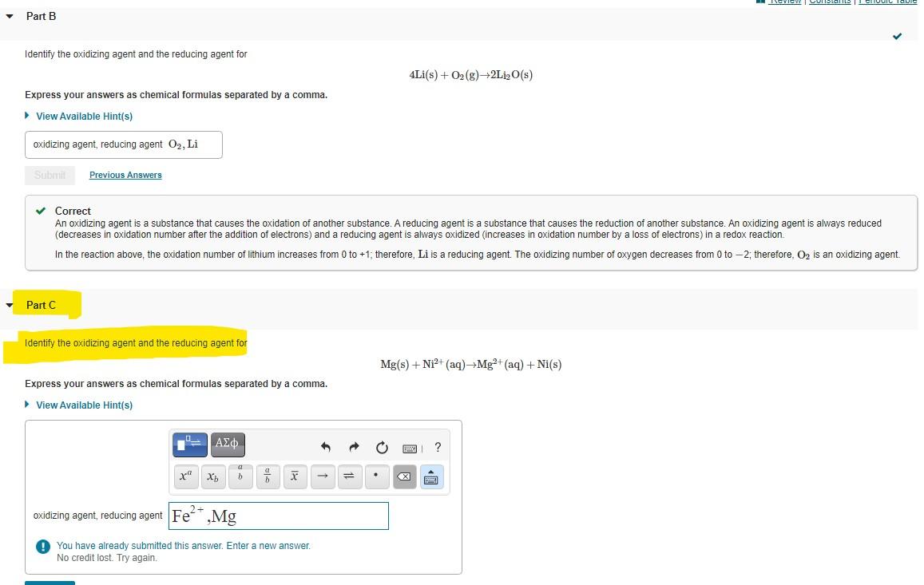The height and width of the screenshot is (585, 924).
Task: Click the 'No credit lost. Try again.' text
Action: tap(107, 558)
